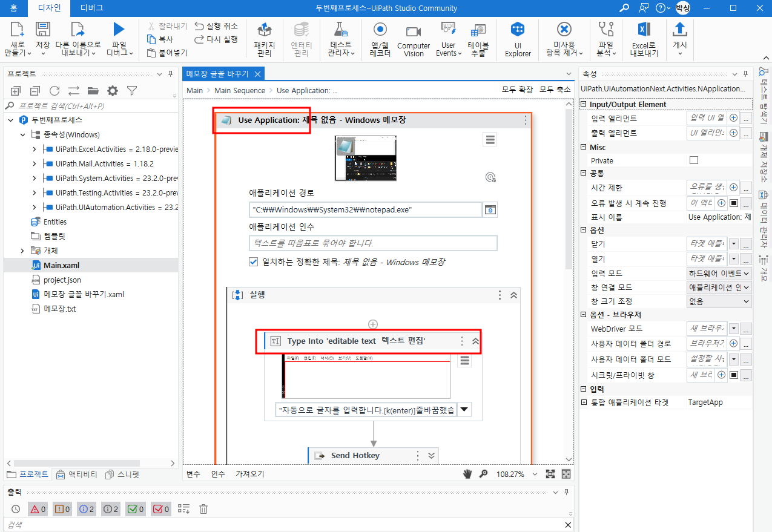Expand UiPath.Mail.Activities dependency node
This screenshot has width=772, height=532.
[x=35, y=163]
